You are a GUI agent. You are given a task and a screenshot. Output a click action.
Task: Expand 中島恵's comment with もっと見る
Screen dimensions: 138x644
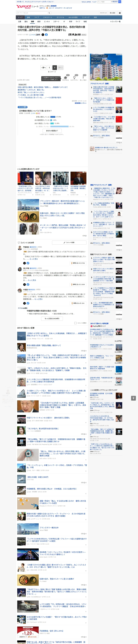pyautogui.click(x=39, y=299)
